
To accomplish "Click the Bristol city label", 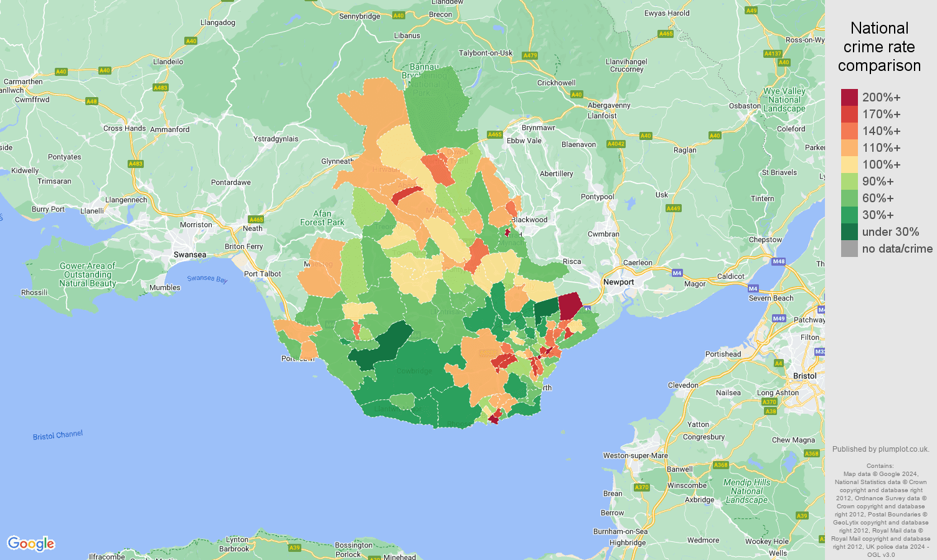I will tap(805, 376).
